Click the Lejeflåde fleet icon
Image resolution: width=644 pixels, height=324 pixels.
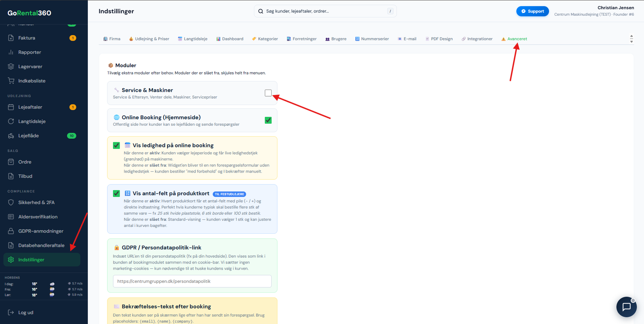pos(11,136)
